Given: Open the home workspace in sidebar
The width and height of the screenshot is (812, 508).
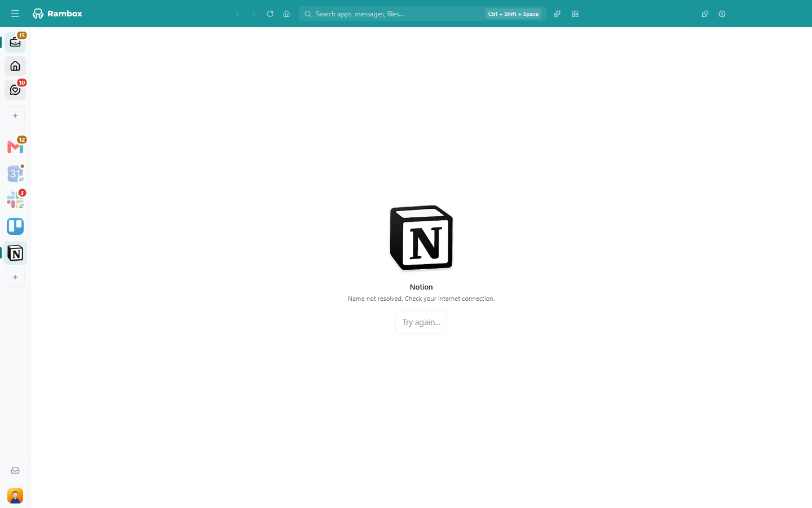Looking at the screenshot, I should (x=15, y=66).
